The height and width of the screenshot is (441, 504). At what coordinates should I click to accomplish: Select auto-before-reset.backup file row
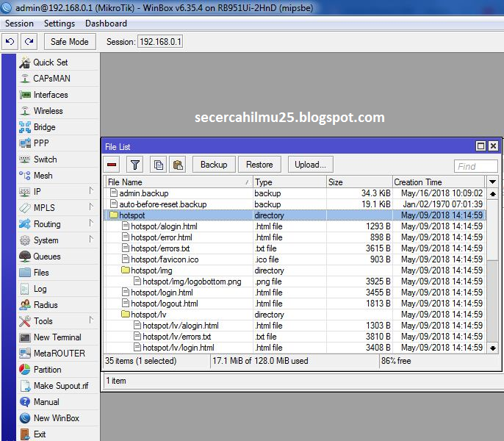pyautogui.click(x=295, y=204)
